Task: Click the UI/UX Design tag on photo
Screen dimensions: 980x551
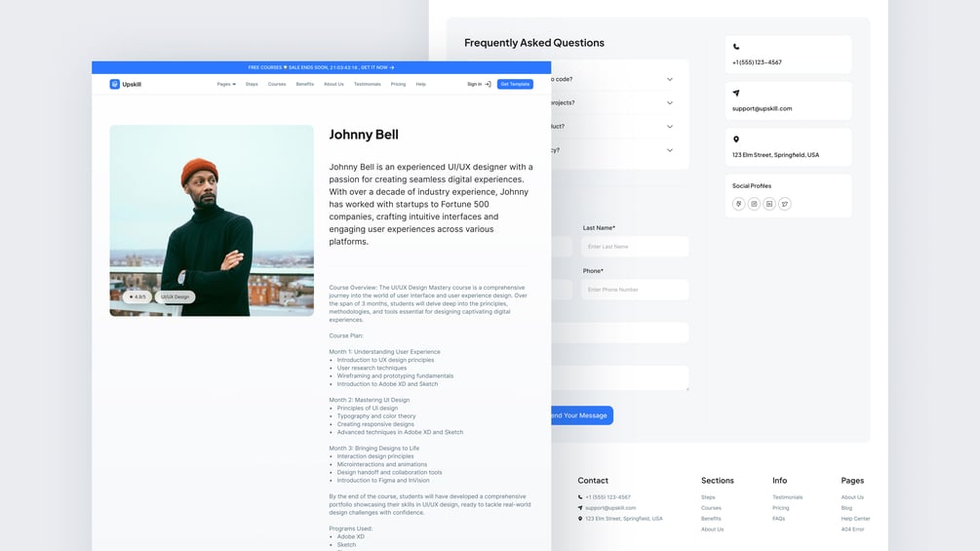Action: (175, 297)
